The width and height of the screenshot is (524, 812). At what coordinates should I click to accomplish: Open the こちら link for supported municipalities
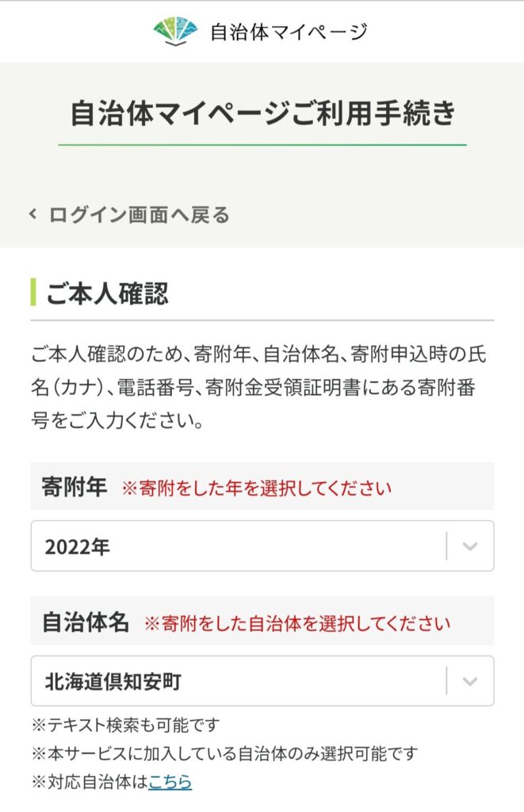click(170, 783)
